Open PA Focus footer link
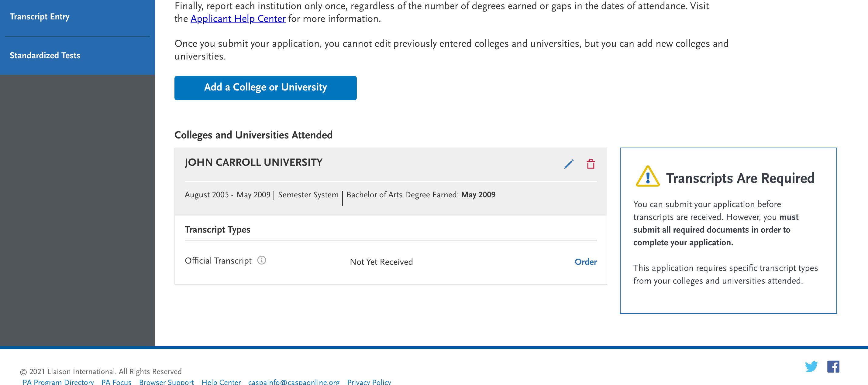 (x=116, y=382)
